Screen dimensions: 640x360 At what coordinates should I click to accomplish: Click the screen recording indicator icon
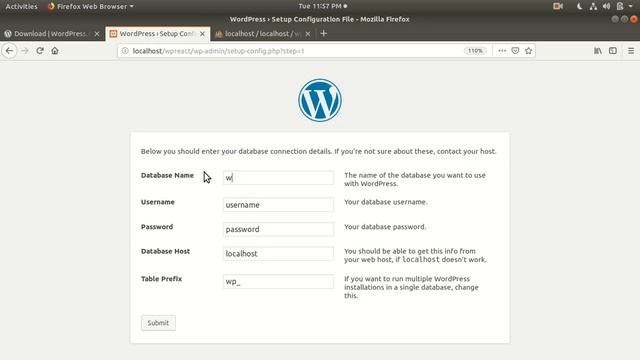pos(558,6)
